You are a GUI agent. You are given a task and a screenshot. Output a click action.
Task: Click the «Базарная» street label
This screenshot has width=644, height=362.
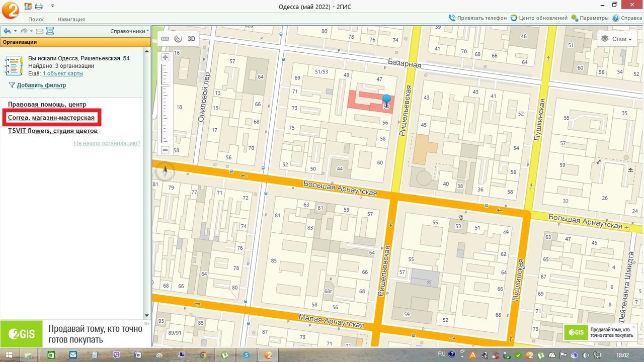coord(405,64)
